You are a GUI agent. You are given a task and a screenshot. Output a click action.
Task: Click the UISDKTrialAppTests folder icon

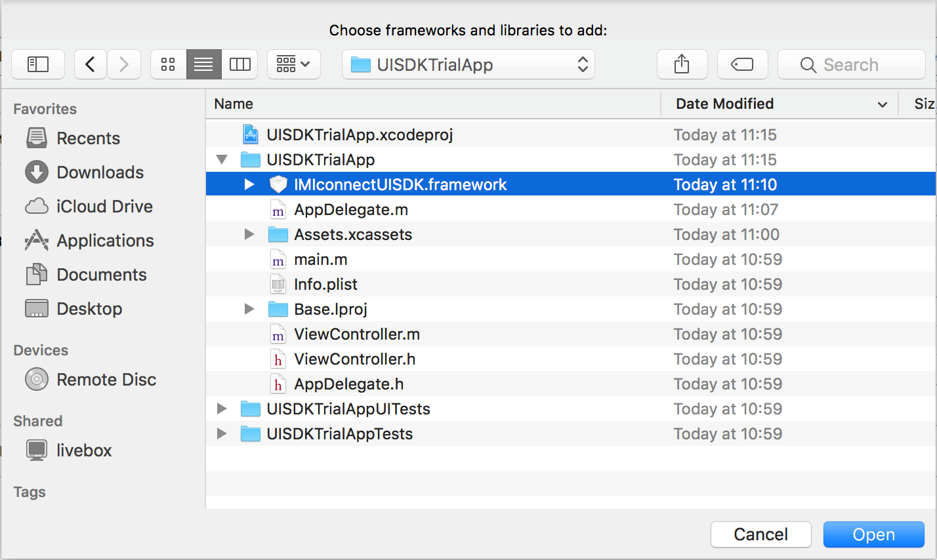[x=251, y=433]
